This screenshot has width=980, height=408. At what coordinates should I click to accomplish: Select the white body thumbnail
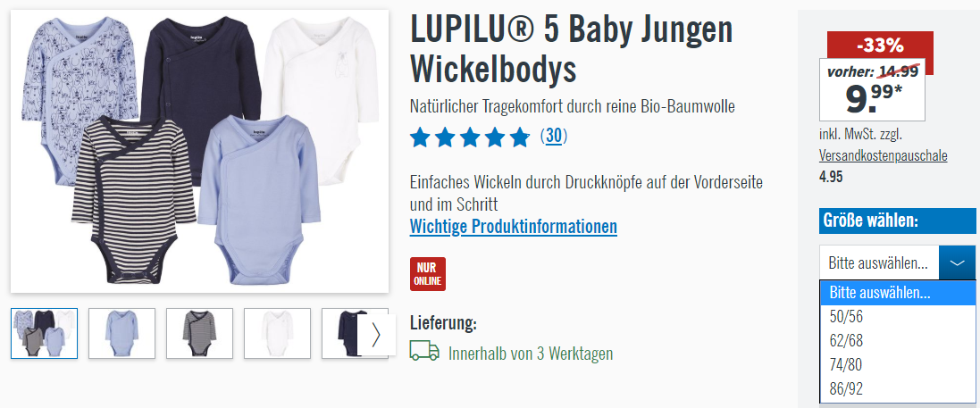(277, 333)
